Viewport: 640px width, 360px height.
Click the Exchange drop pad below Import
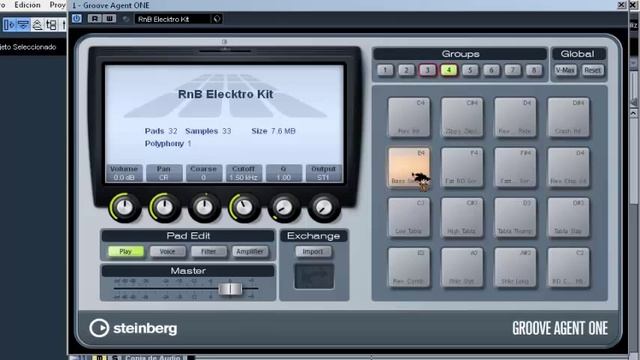tap(314, 276)
